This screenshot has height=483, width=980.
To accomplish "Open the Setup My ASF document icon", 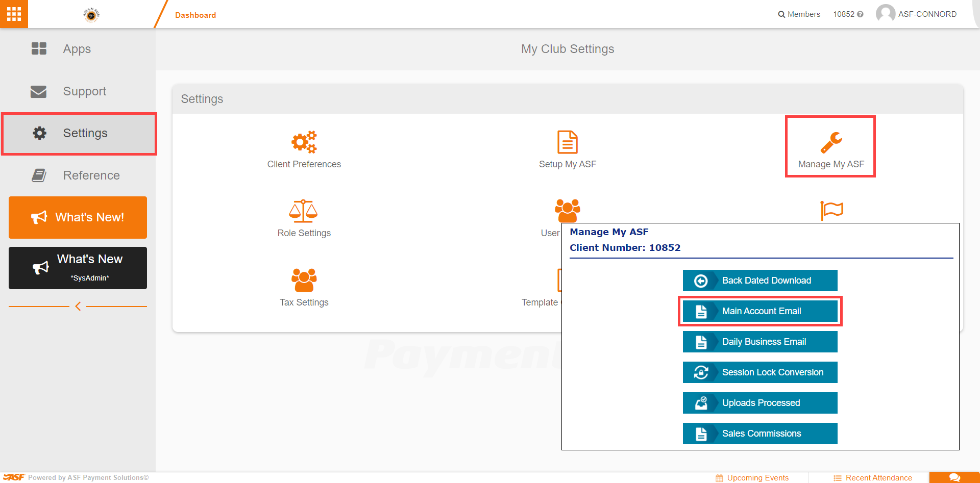I will [568, 142].
